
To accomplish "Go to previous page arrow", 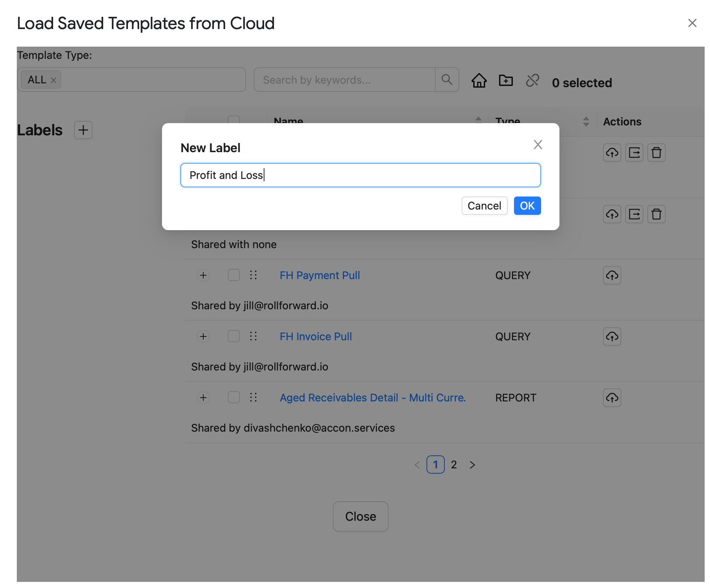I will pyautogui.click(x=417, y=465).
